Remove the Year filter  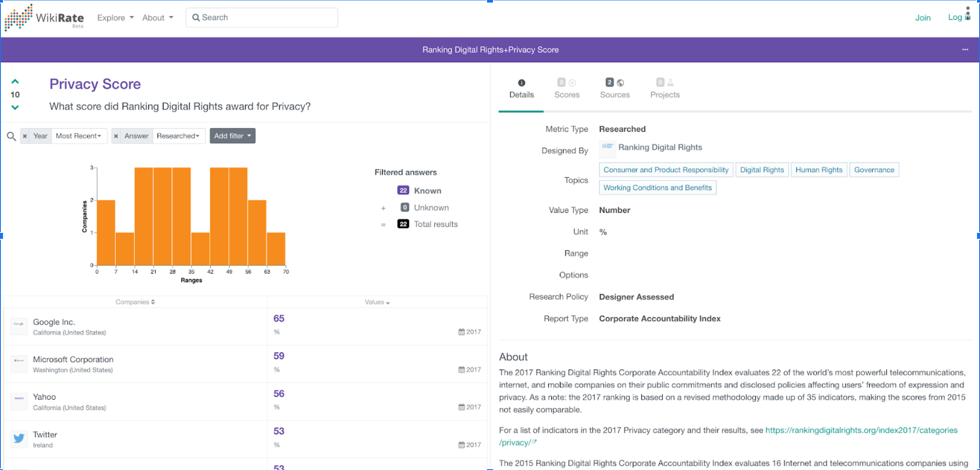pos(25,136)
